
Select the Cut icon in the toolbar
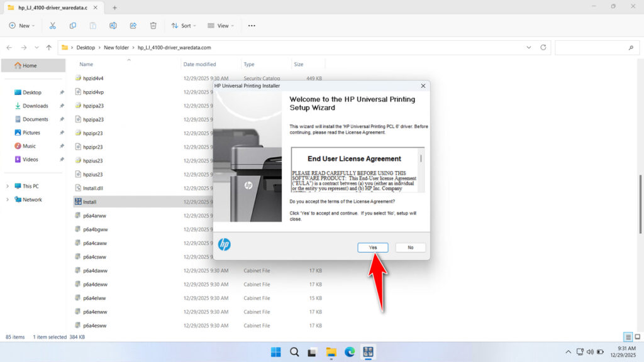pos(53,25)
